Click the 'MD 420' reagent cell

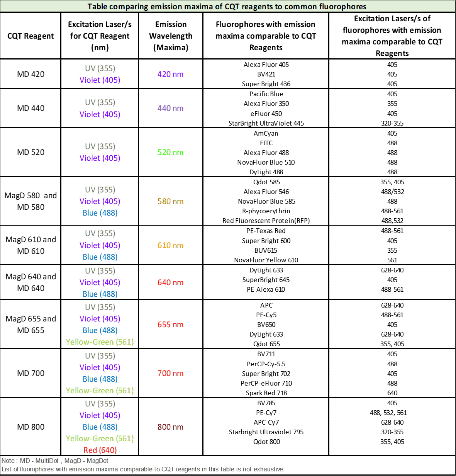[31, 74]
